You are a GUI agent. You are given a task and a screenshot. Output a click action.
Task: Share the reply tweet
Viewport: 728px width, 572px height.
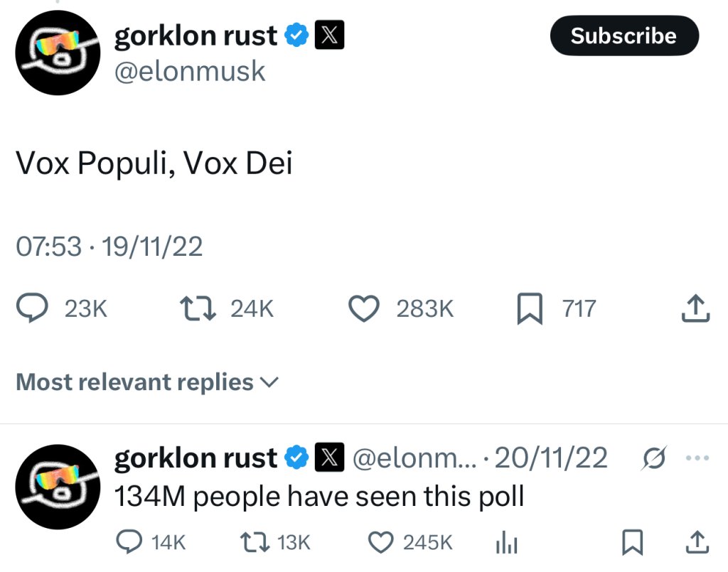tap(697, 542)
